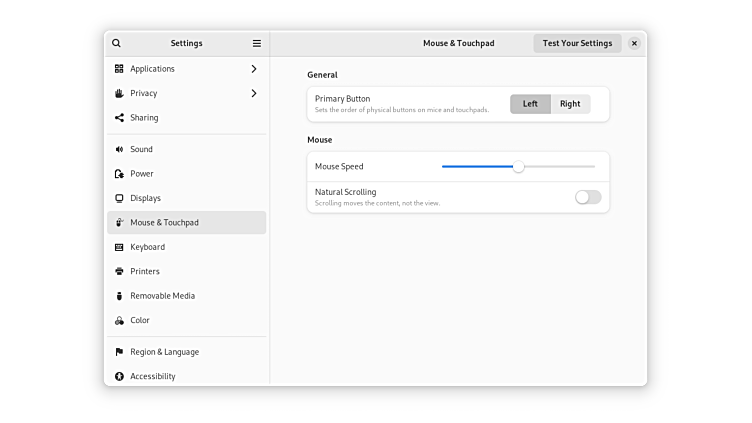Set primary button to Right

pos(570,104)
